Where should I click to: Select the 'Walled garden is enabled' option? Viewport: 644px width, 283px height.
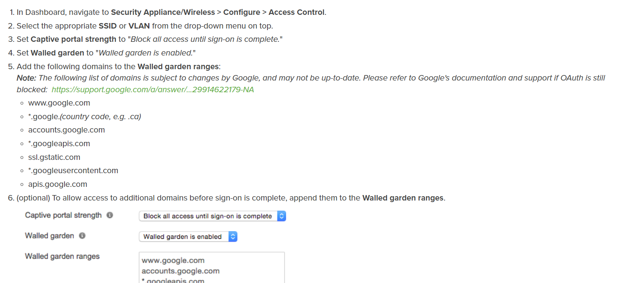click(x=183, y=236)
